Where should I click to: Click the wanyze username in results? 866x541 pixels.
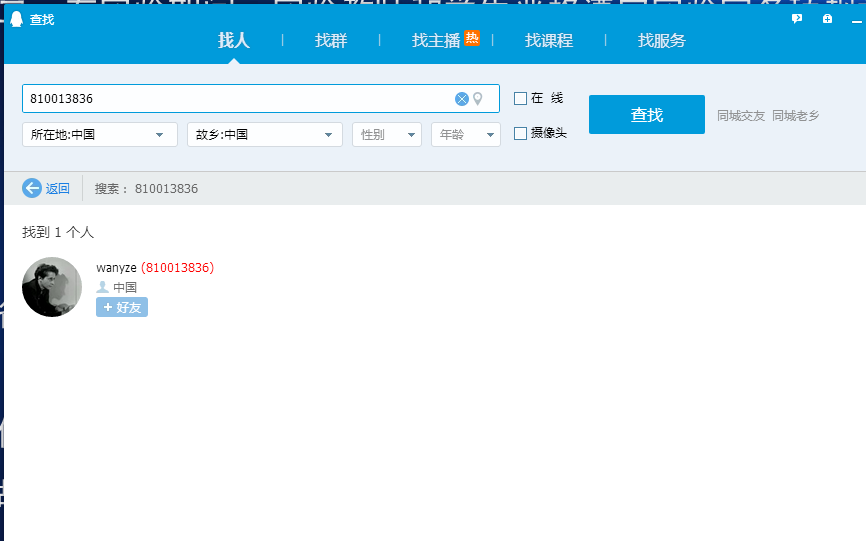click(x=116, y=268)
